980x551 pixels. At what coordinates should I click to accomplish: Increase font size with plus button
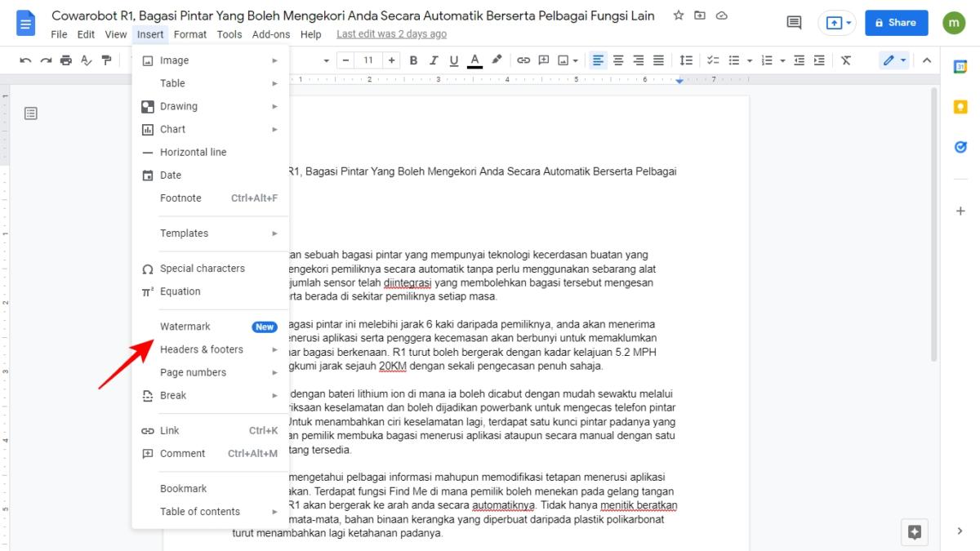click(392, 60)
